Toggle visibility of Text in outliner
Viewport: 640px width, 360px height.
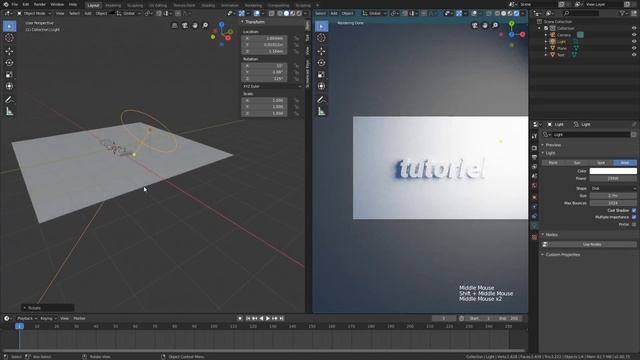(634, 55)
